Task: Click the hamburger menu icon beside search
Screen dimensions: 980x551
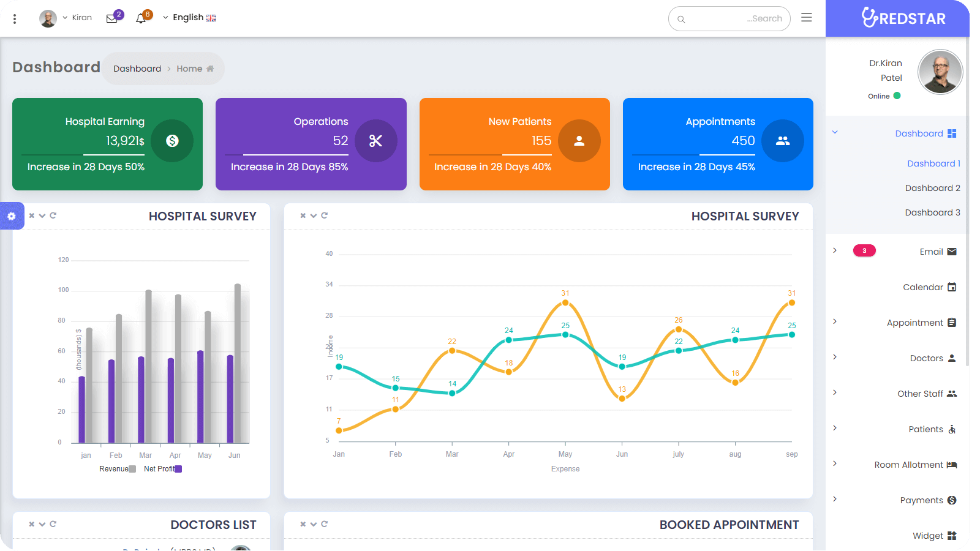Action: [807, 18]
